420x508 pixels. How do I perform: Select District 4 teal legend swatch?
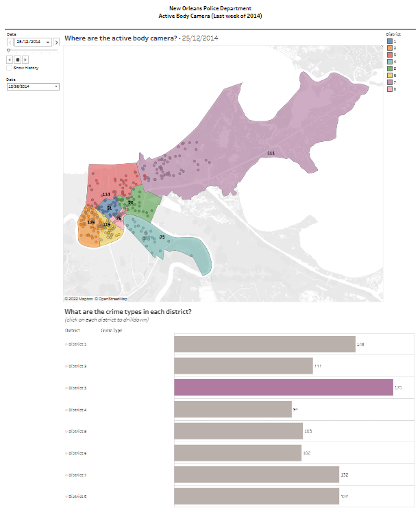[389, 62]
